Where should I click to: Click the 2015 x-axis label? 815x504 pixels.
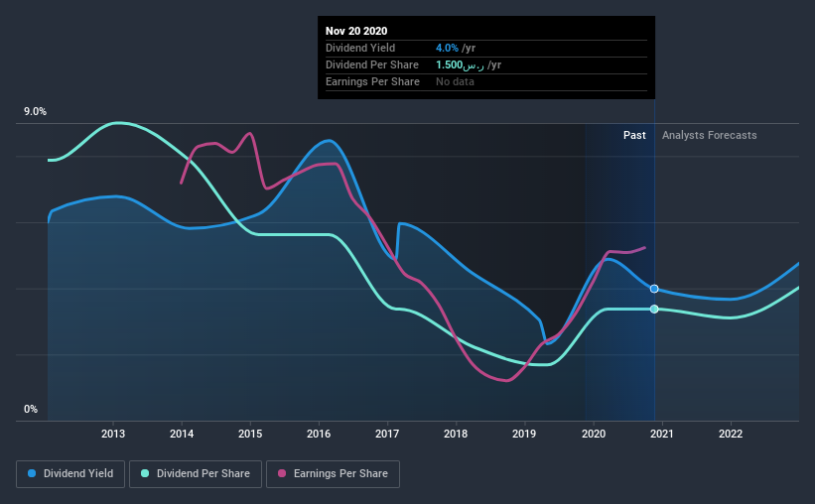click(250, 434)
